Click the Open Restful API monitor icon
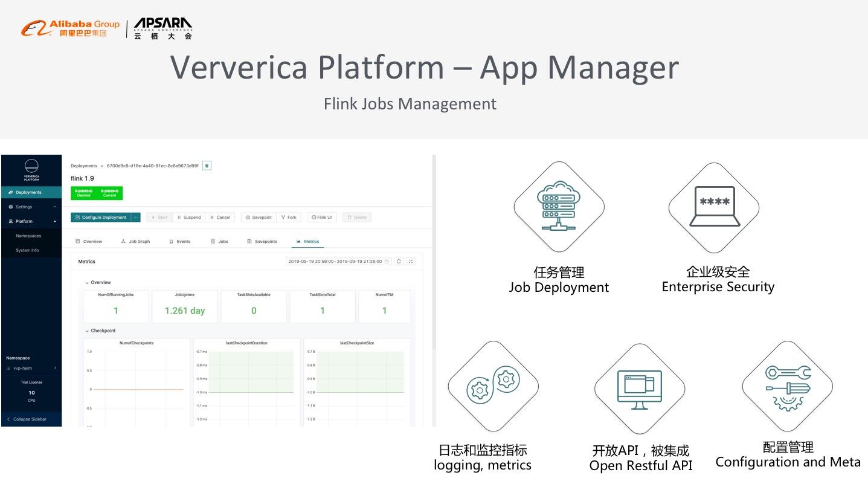Viewport: 868px width, 484px height. pyautogui.click(x=640, y=390)
